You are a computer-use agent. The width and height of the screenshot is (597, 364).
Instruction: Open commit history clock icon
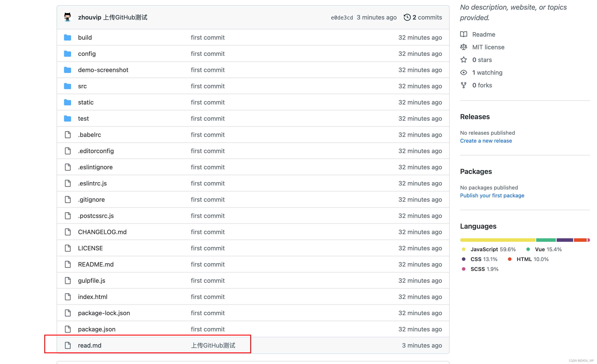click(407, 17)
